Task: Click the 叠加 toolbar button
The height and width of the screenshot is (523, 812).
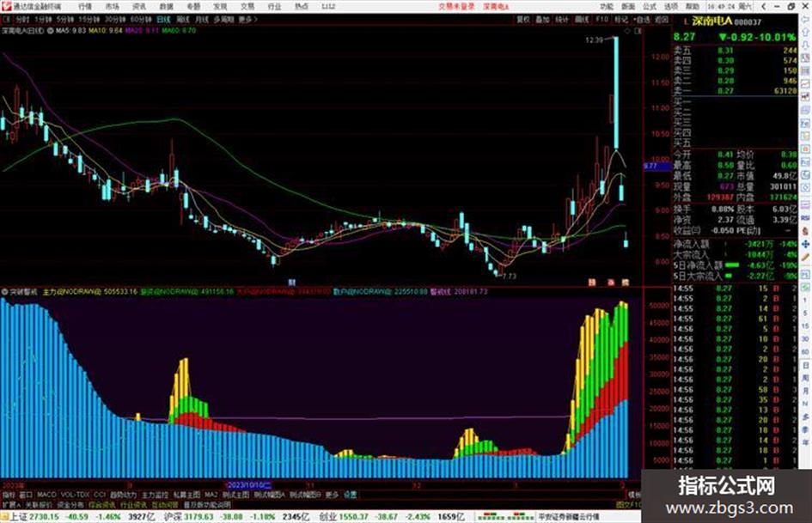Action: coord(542,19)
